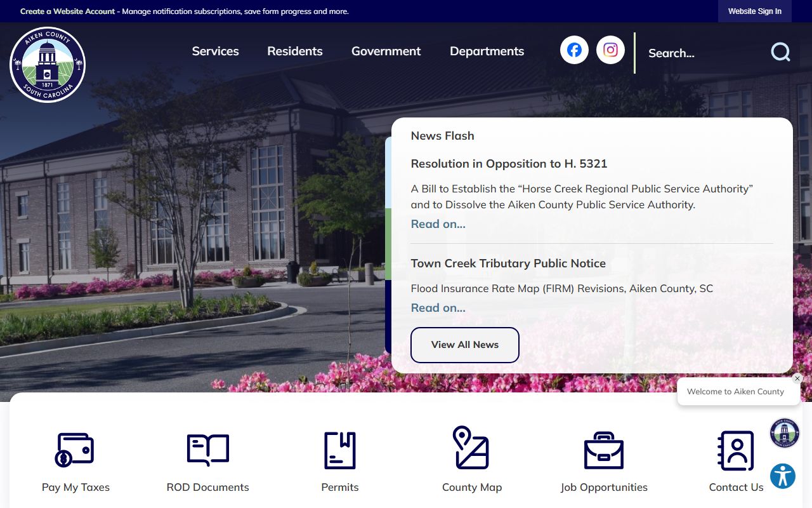812x508 pixels.
Task: Open the Departments menu
Action: [x=487, y=51]
